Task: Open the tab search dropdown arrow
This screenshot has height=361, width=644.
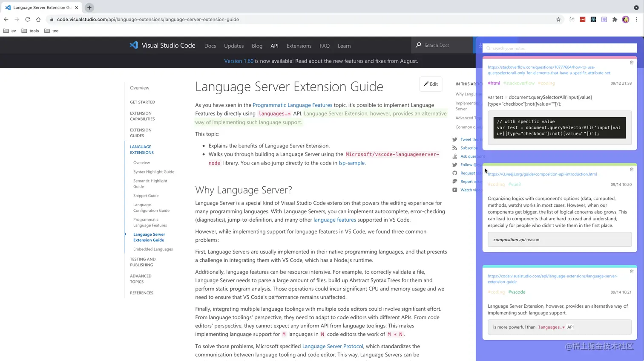Action: click(x=636, y=8)
